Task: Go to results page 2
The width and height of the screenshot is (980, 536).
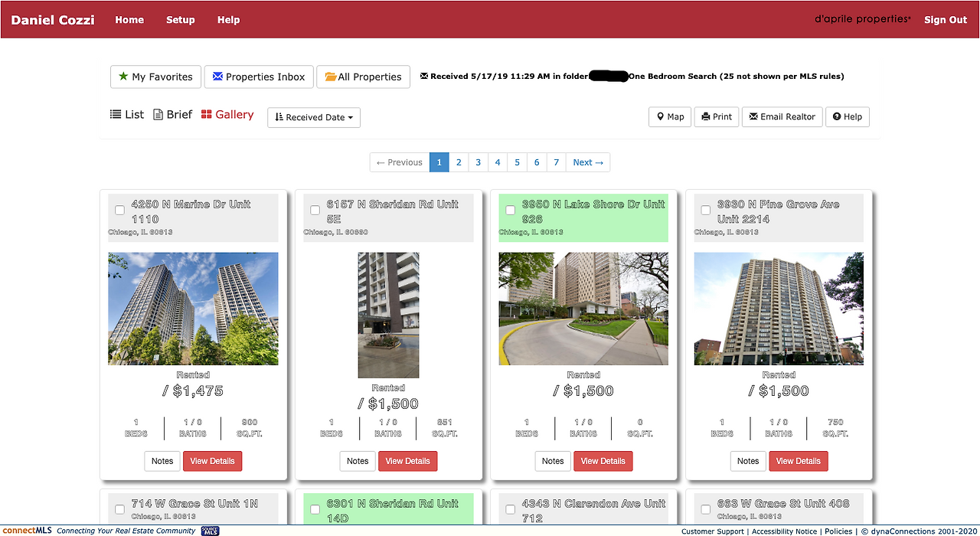Action: [459, 162]
